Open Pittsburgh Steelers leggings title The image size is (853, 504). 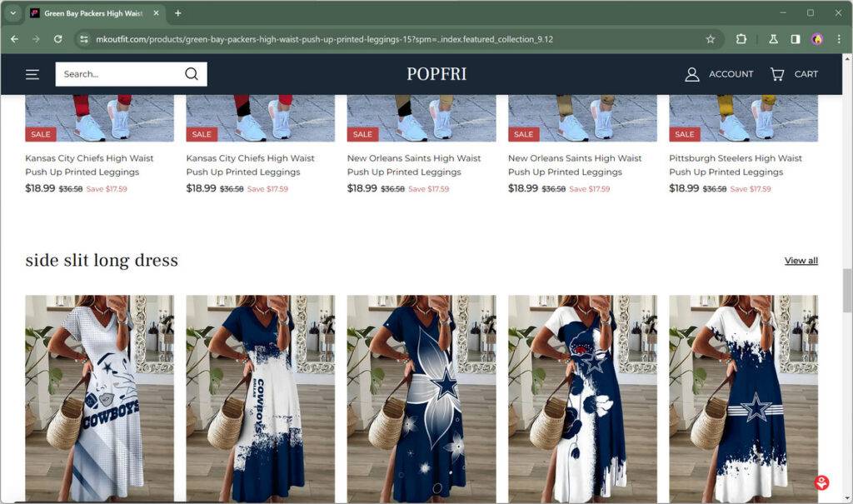[736, 165]
